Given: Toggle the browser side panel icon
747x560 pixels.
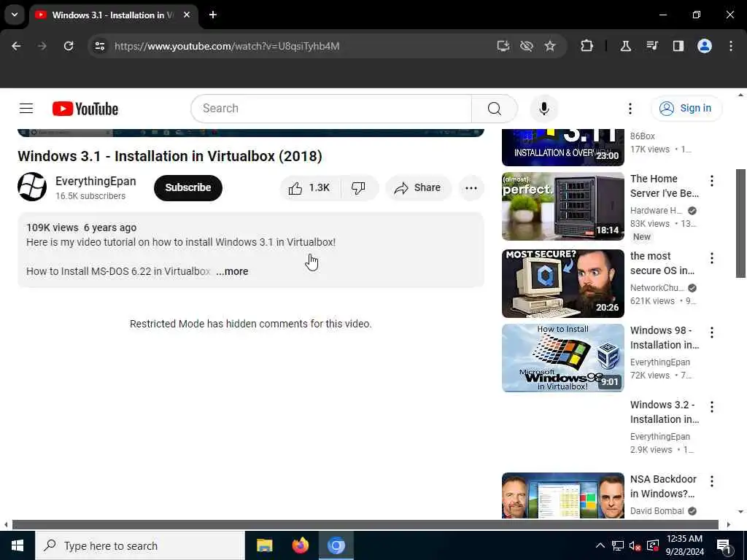Looking at the screenshot, I should (x=678, y=46).
